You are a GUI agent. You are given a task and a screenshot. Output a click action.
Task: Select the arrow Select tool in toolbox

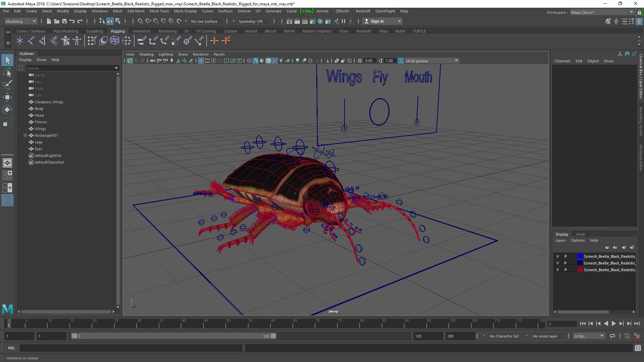point(7,60)
